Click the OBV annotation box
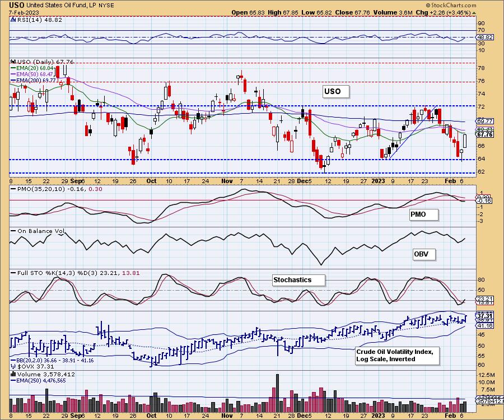 (424, 254)
